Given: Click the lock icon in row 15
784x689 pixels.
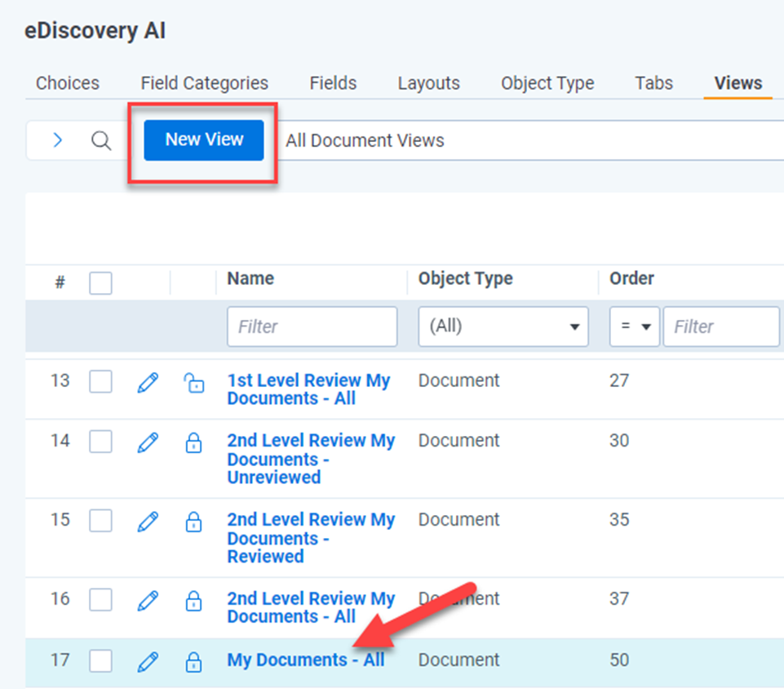Looking at the screenshot, I should [x=193, y=522].
